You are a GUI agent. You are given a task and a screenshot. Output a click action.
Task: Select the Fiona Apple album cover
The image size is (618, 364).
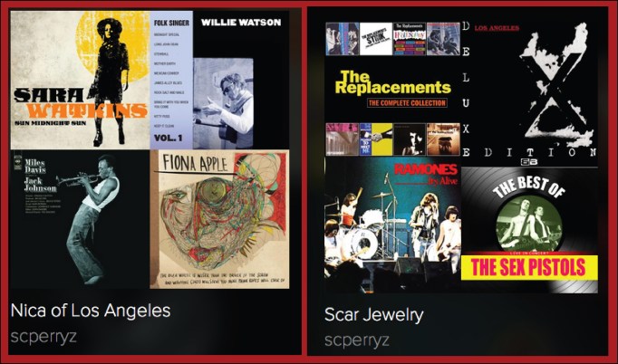pos(219,219)
